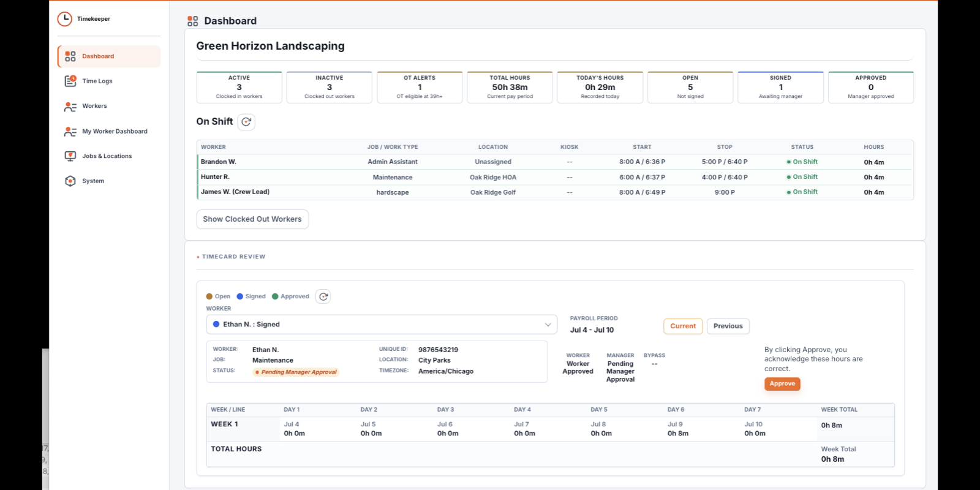Click the Pending Manager Approval status badge
The width and height of the screenshot is (980, 490).
point(296,372)
